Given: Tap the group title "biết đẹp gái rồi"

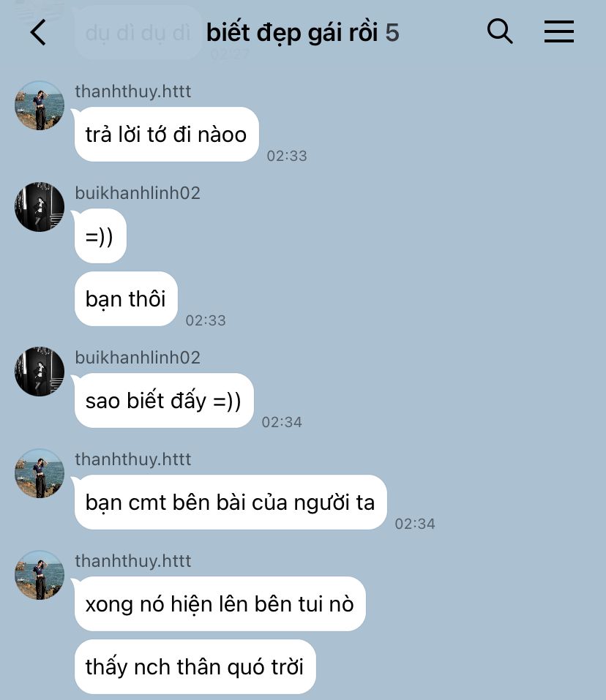Looking at the screenshot, I should click(292, 33).
